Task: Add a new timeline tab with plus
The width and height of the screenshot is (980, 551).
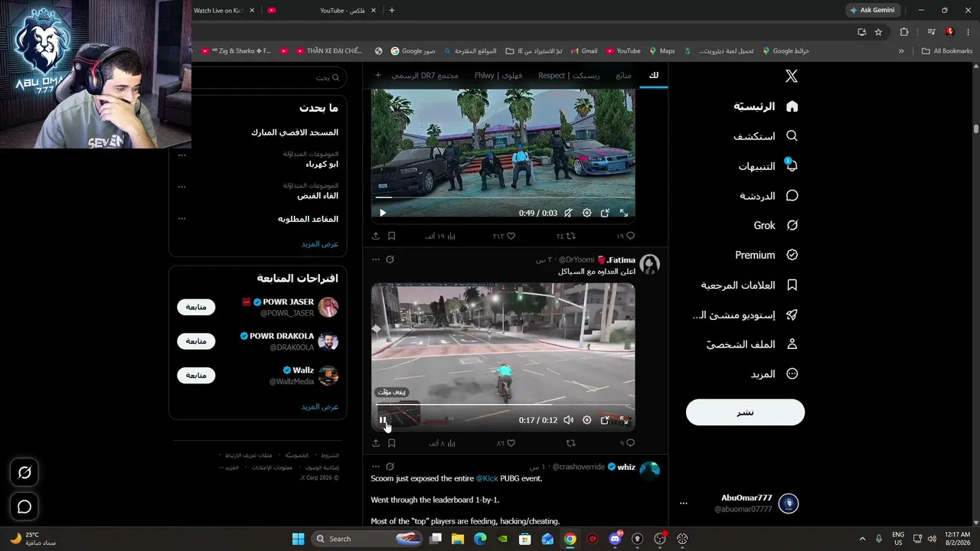Action: (x=377, y=76)
